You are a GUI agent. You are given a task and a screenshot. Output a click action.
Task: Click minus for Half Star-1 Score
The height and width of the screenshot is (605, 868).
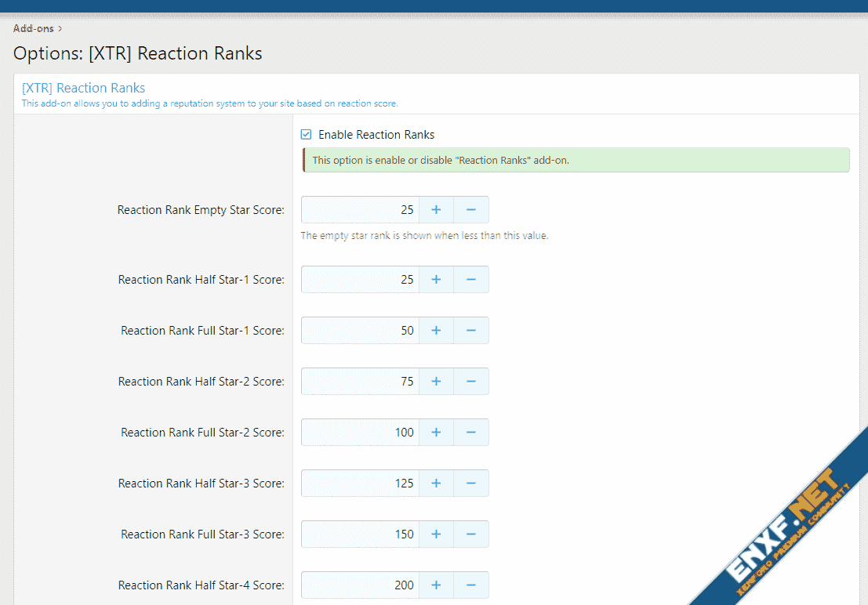(470, 280)
